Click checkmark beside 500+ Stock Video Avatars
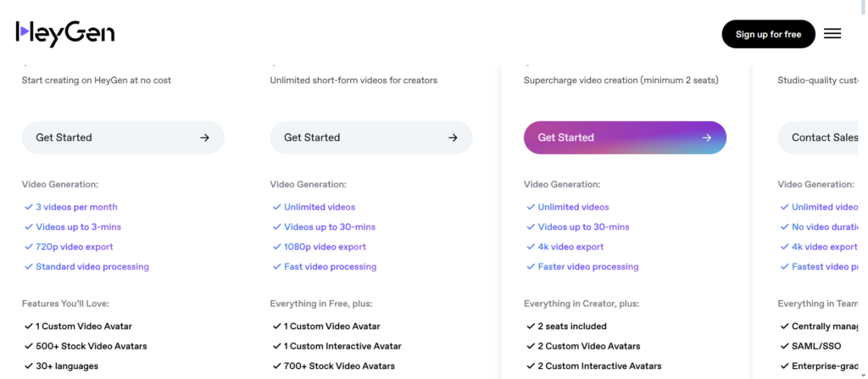Screen dimensions: 868x379 tap(28, 346)
